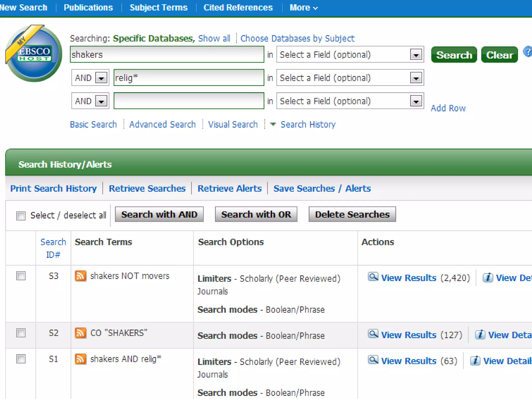This screenshot has height=399, width=532.
Task: Click the RSS alert icon beside CO "SHAKERS"
Action: click(81, 333)
